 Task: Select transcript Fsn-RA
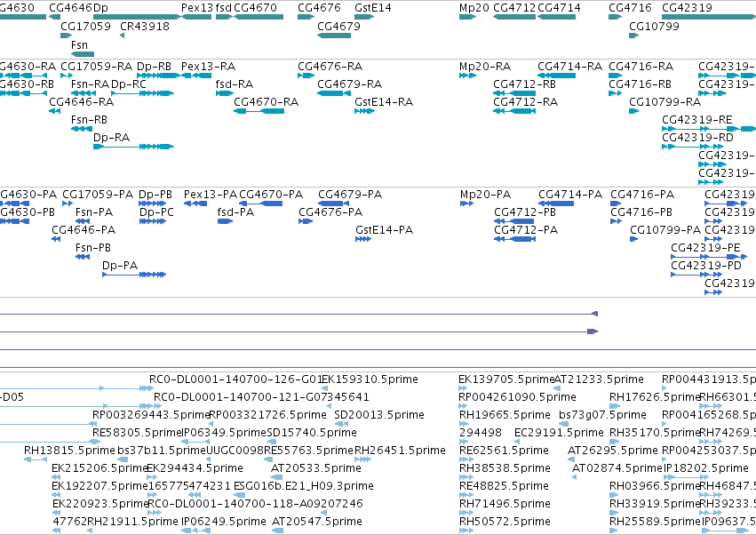click(x=90, y=84)
